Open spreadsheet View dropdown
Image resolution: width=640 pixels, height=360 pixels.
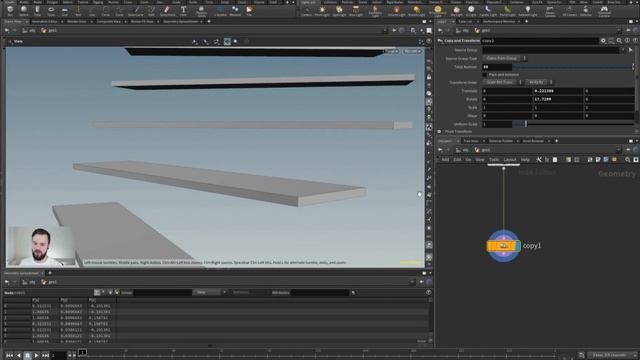coord(210,292)
